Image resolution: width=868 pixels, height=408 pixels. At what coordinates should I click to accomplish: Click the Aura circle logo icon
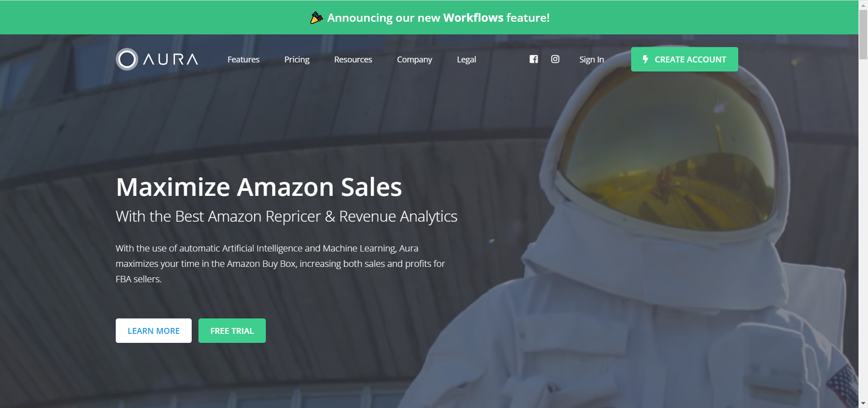tap(127, 59)
